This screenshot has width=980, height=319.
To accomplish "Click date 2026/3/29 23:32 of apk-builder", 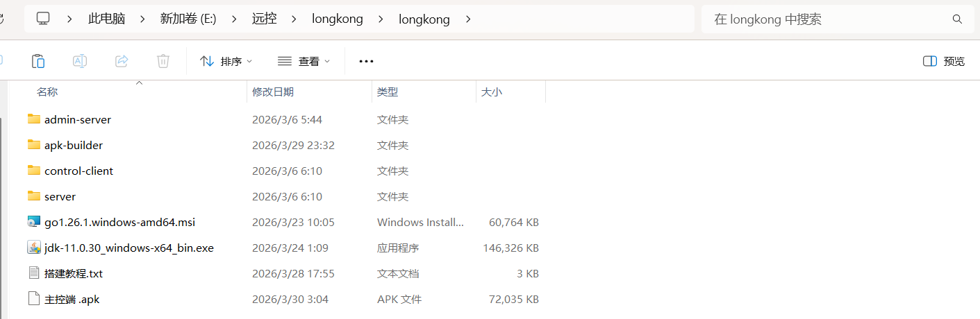I will click(293, 145).
